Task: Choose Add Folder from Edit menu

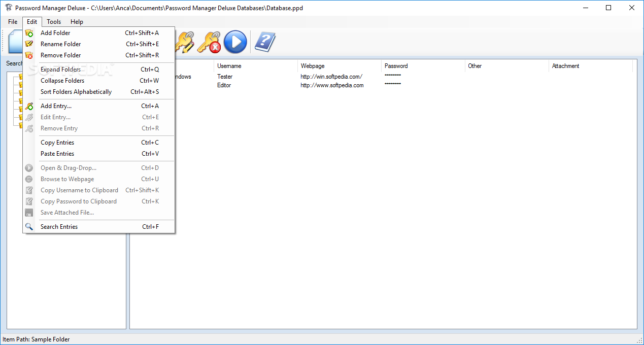Action: [x=99, y=33]
